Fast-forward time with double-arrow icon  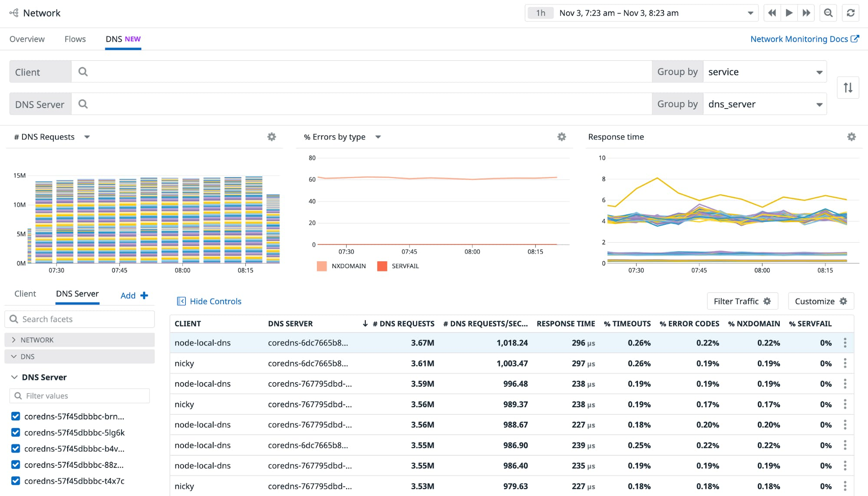(x=806, y=13)
